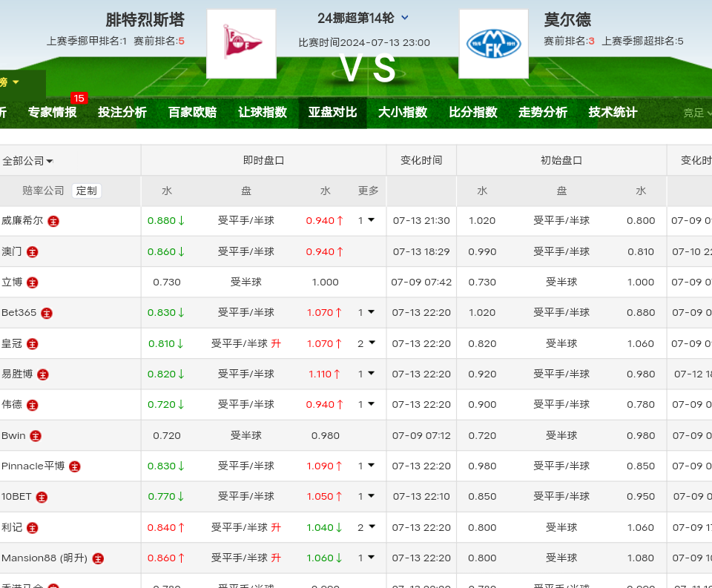Switch to the 百家欧赔 tab
Viewport: 712px width, 588px height.
tap(192, 113)
